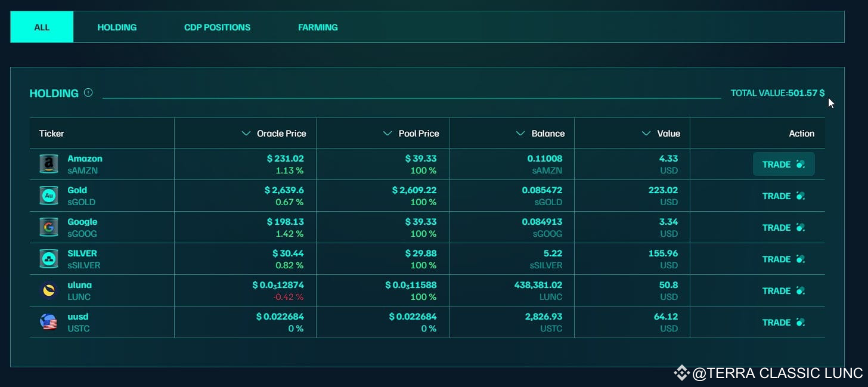This screenshot has height=387, width=868.
Task: Click the Gold pool price $ 2,609.22
Action: [414, 190]
